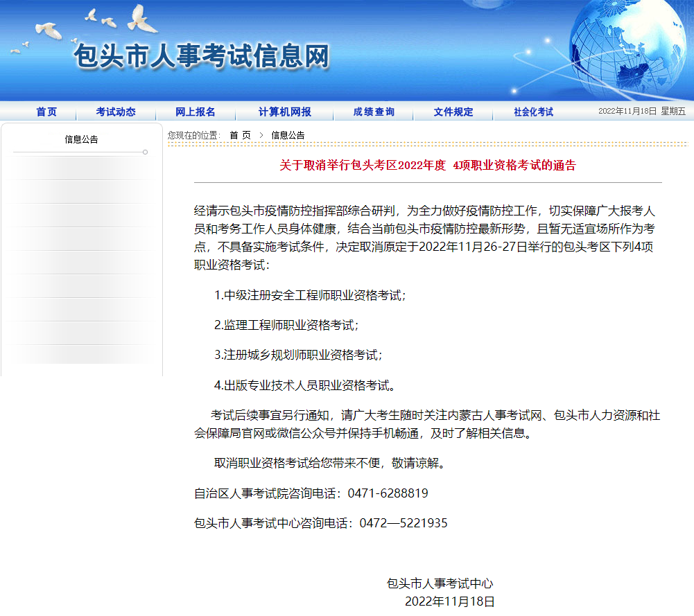
Task: Click the 包头市人事考试信息网 site title banner
Action: (202, 56)
